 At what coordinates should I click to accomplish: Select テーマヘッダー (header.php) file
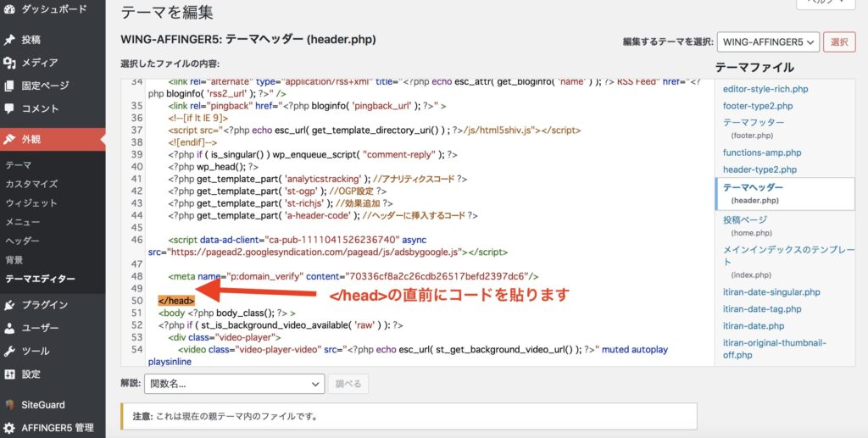point(785,193)
